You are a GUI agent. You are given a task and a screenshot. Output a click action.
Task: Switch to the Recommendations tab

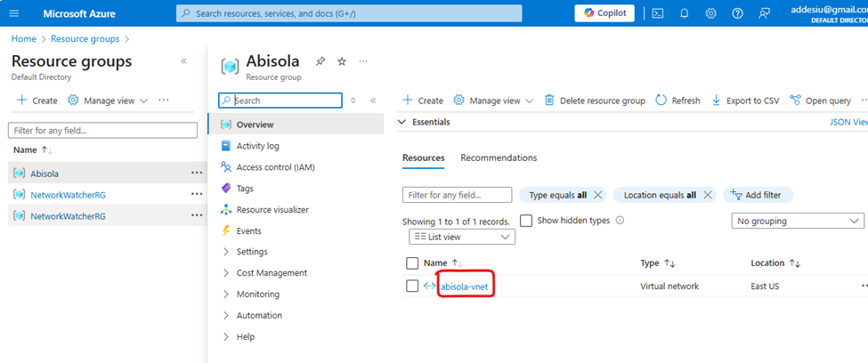499,157
